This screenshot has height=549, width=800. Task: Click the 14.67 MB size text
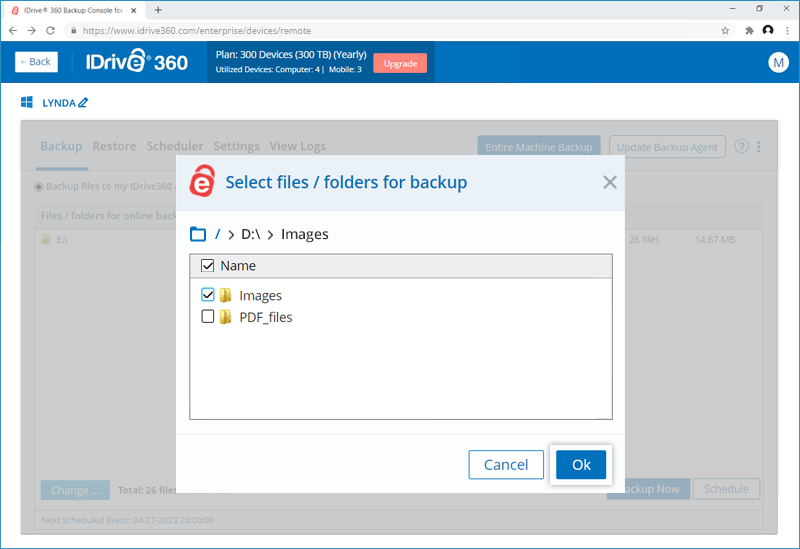pos(715,239)
